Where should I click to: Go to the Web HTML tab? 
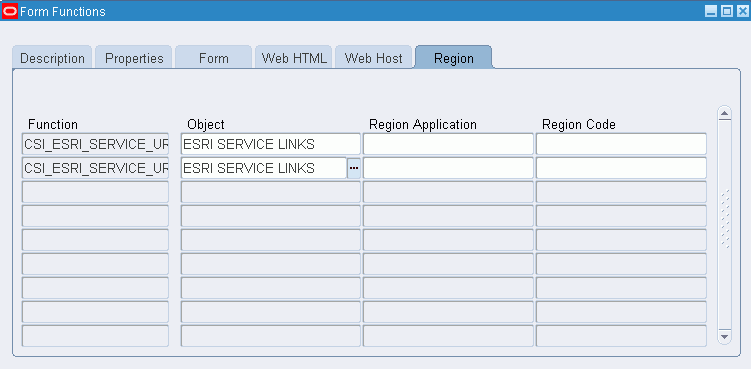[x=294, y=58]
